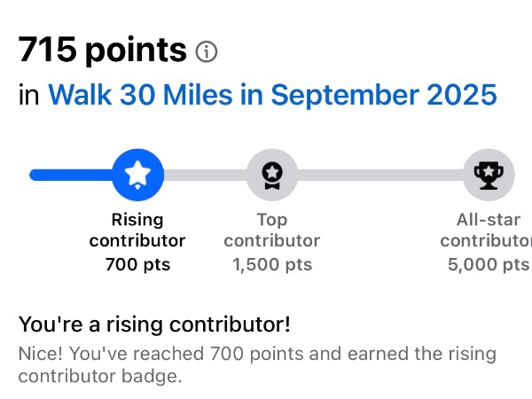Screen dimensions: 532x399
Task: Click the 700 pts milestone text
Action: (x=137, y=264)
